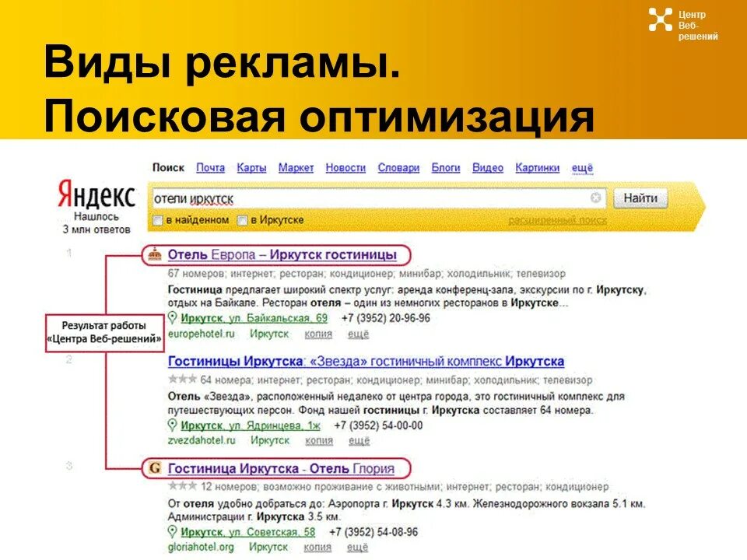The image size is (747, 560).
Task: Click the '67 номеров; интернет' amenities line
Action: pos(366,273)
